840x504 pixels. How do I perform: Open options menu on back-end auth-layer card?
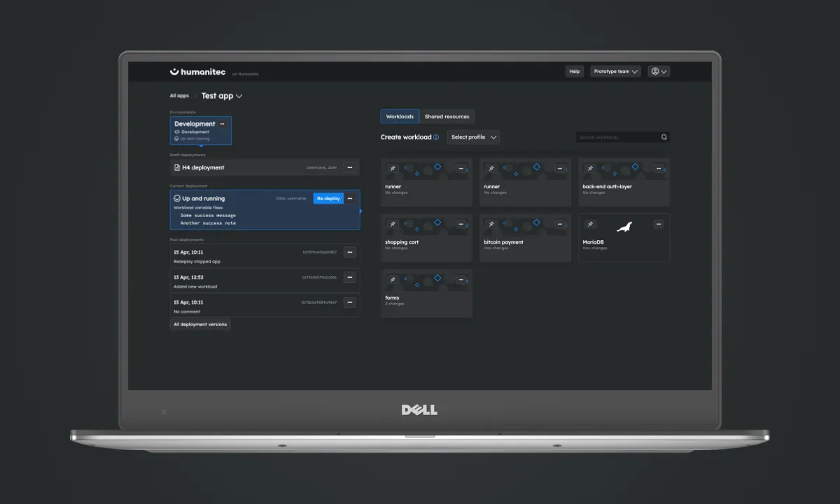(658, 167)
